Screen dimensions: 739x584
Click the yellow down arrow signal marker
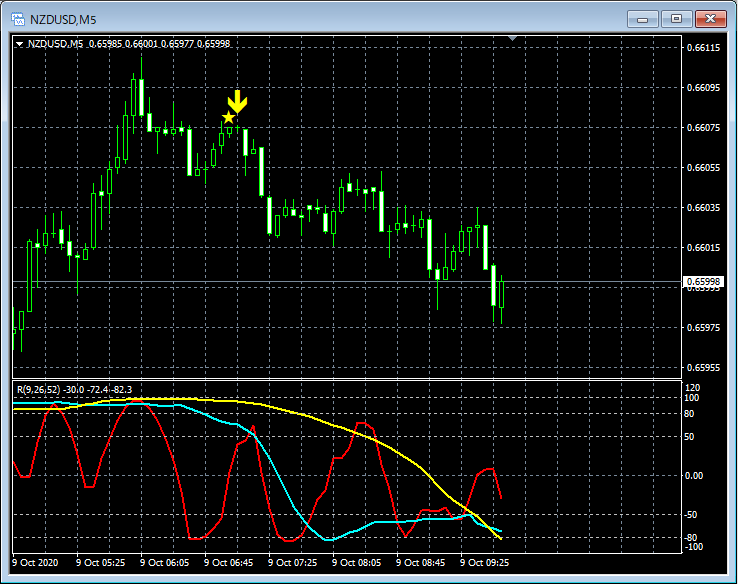(237, 102)
